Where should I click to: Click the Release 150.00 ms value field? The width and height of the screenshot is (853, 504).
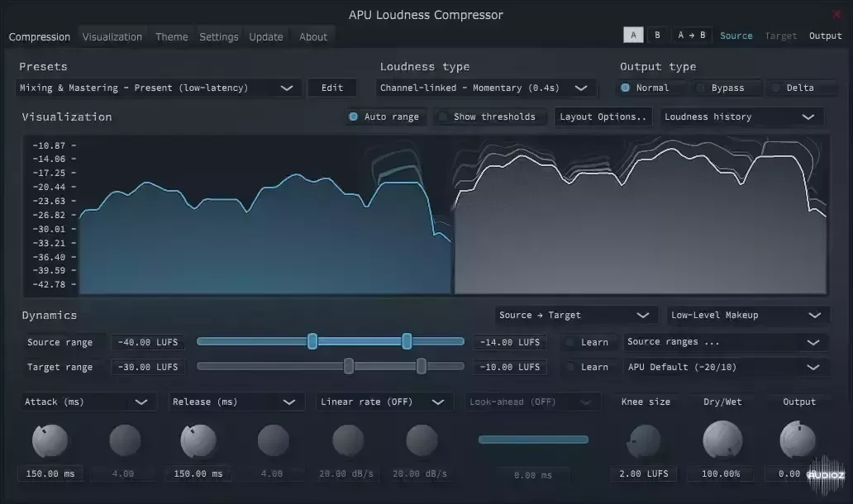click(x=198, y=473)
